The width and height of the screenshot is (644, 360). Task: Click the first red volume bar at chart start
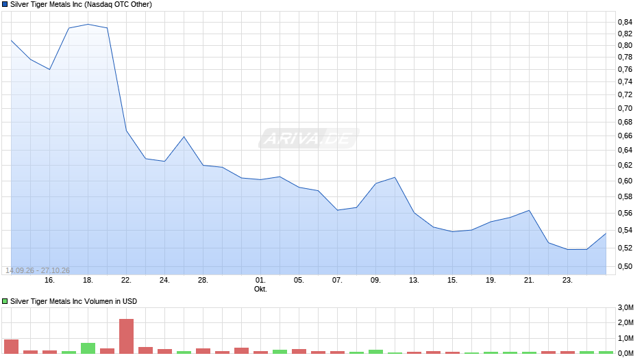[x=11, y=346]
